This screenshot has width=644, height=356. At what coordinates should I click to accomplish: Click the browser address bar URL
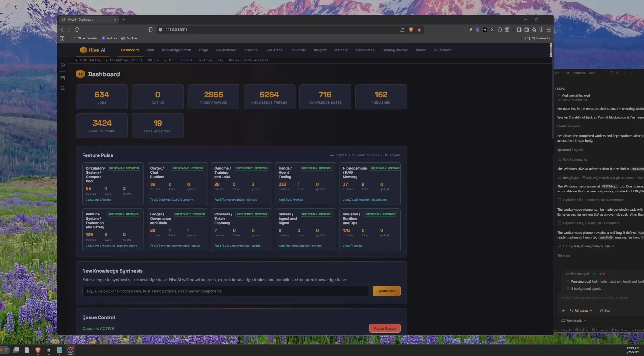[176, 29]
